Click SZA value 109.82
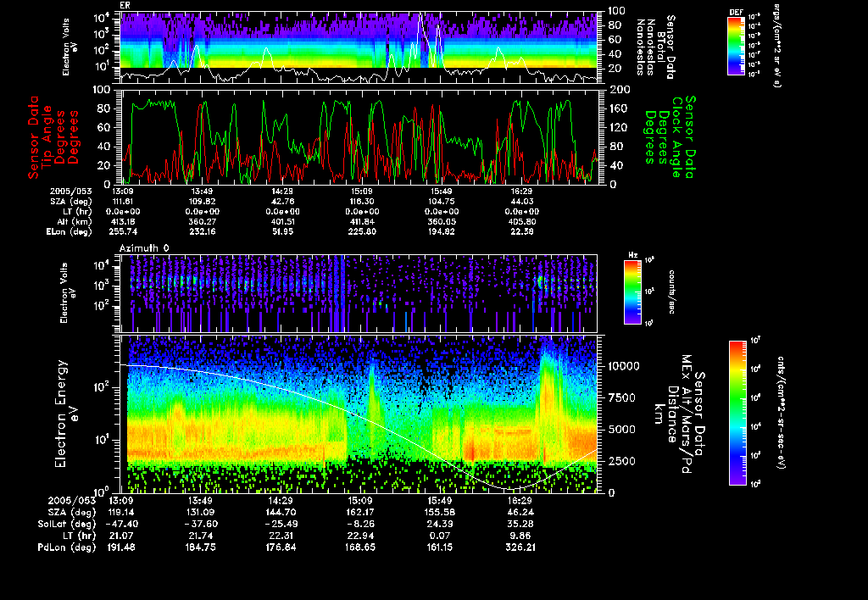This screenshot has width=868, height=600. [202, 202]
